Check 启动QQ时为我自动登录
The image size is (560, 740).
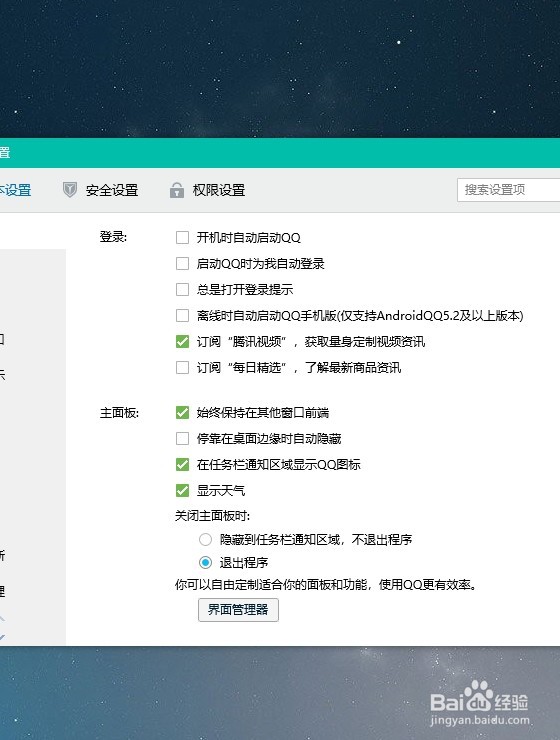(183, 263)
